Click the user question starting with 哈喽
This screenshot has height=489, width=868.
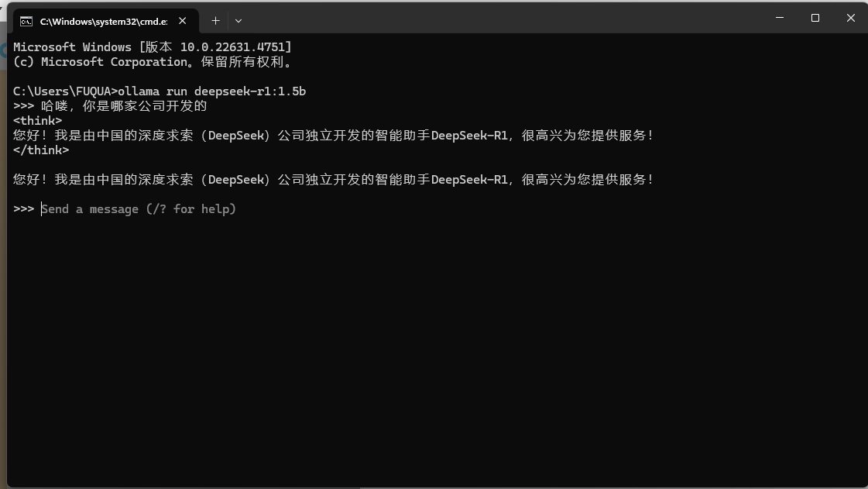tap(124, 106)
